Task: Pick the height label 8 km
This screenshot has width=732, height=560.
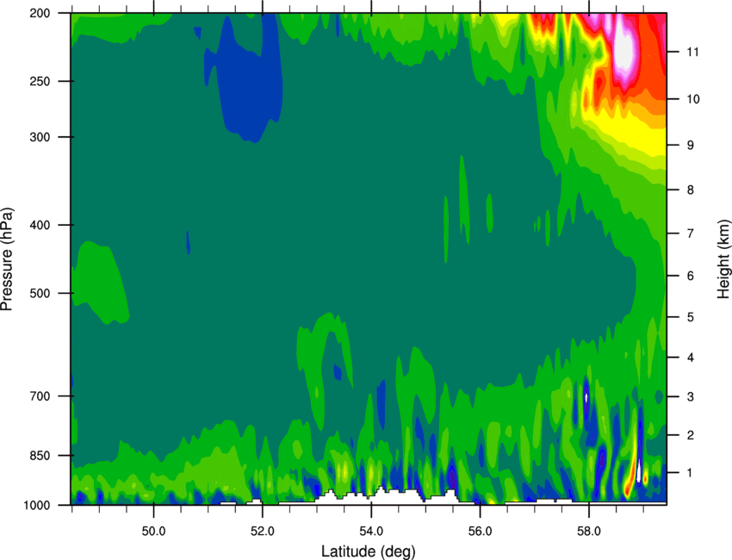Action: [x=690, y=190]
